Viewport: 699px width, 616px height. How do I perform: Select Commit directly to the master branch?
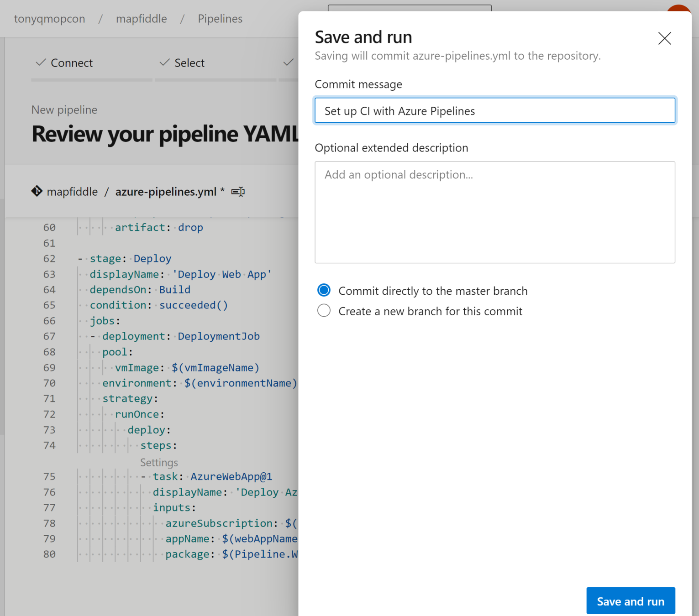tap(324, 291)
